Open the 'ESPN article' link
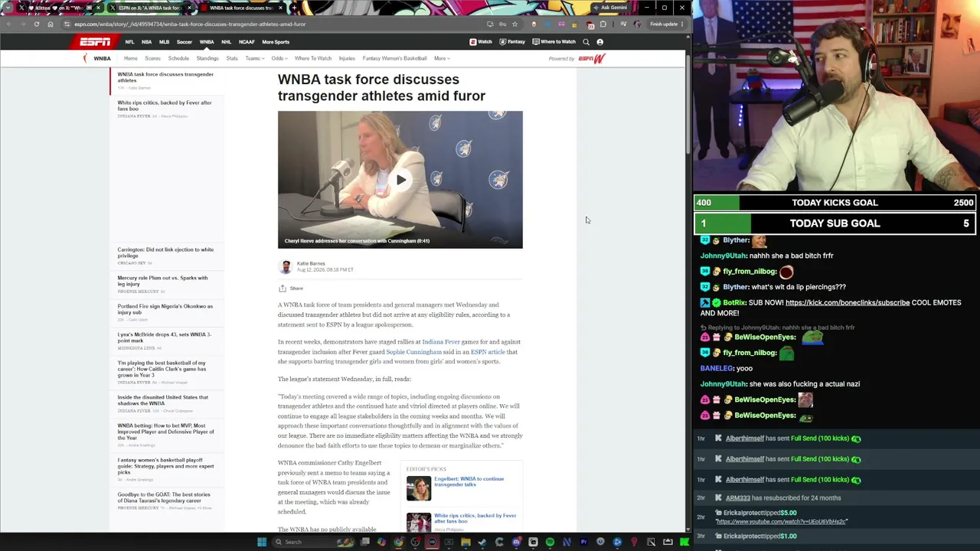This screenshot has height=551, width=980. (x=488, y=352)
